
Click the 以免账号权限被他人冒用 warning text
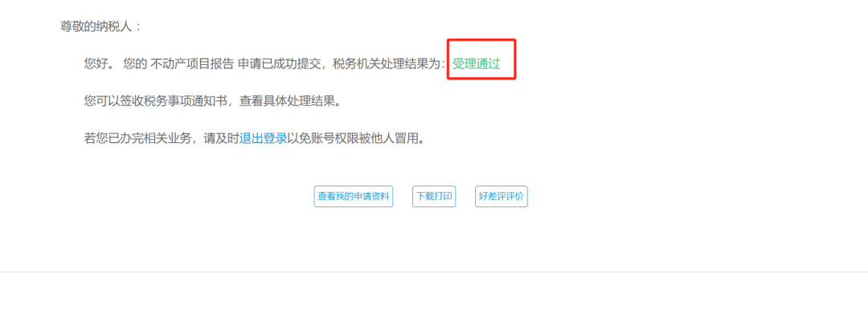coord(355,139)
